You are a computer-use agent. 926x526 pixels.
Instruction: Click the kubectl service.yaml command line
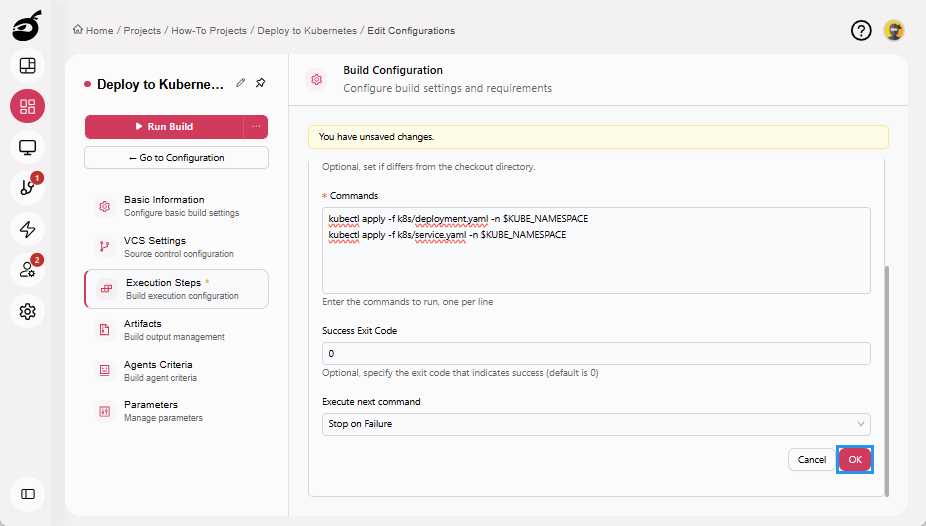click(x=447, y=235)
